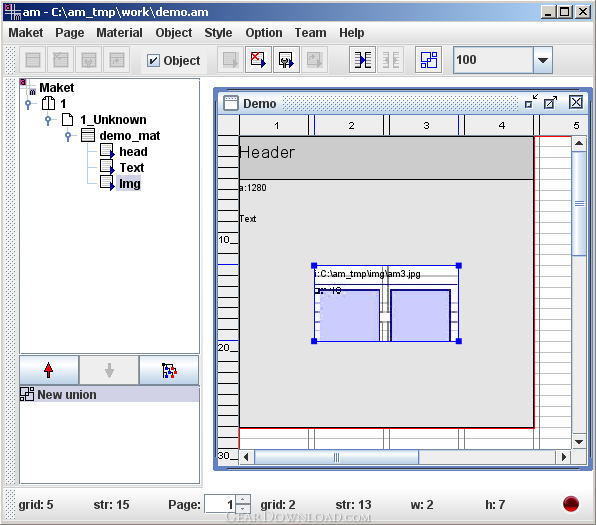Open the zoom 100 dropdown arrow

543,60
